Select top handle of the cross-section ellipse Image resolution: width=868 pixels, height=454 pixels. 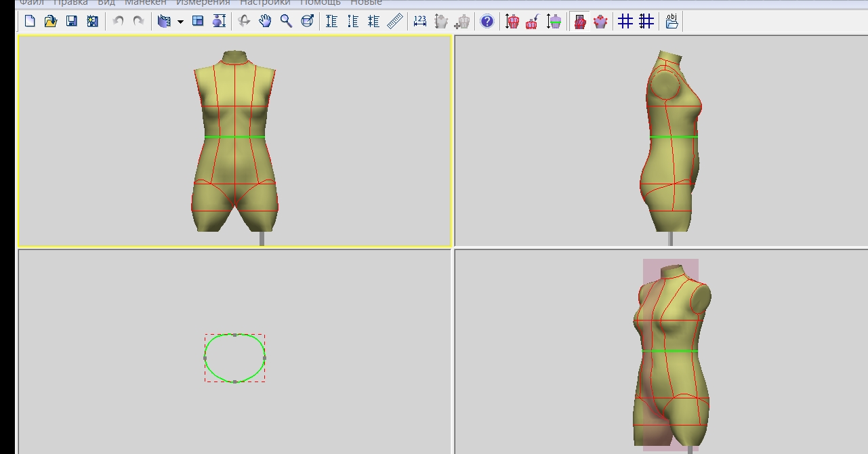coord(234,335)
